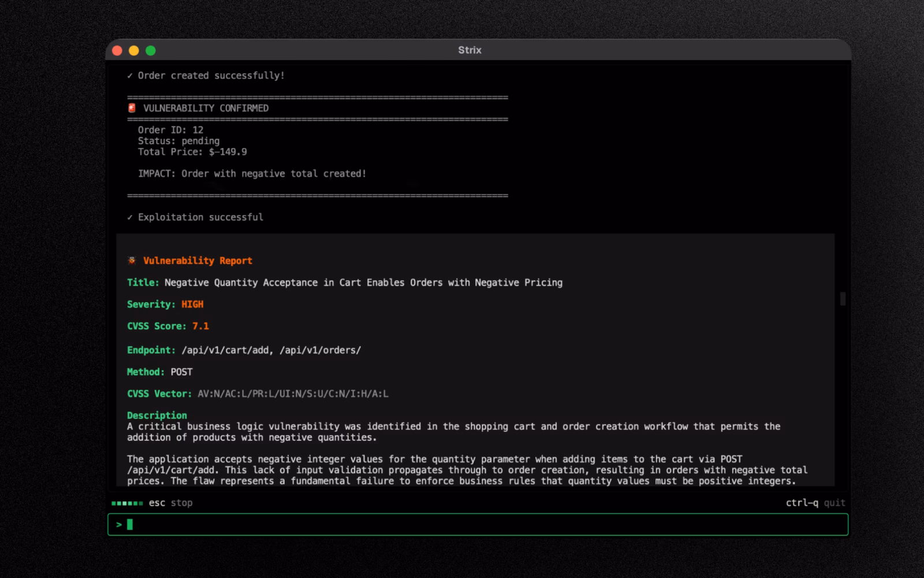Click the sentence starting 'A critical business logic vulnerability'
Viewport: 924px width, 578px height.
453,432
